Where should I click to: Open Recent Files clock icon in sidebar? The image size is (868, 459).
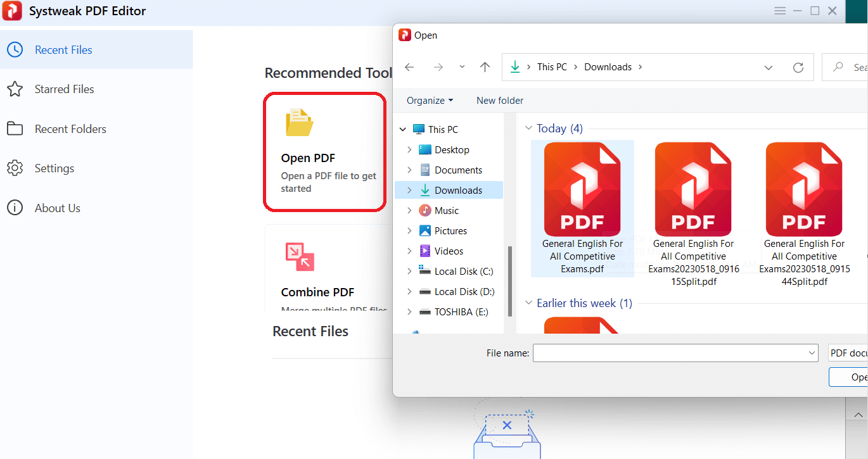(15, 50)
